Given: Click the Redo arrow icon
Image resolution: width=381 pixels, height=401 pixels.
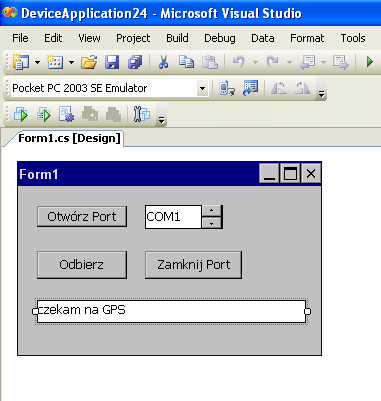Looking at the screenshot, I should (x=272, y=62).
